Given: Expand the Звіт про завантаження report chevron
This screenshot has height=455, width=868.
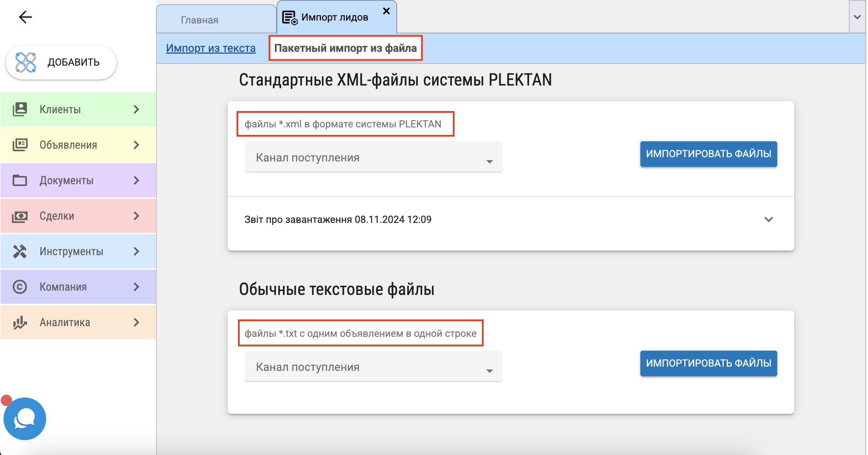Looking at the screenshot, I should [x=769, y=219].
